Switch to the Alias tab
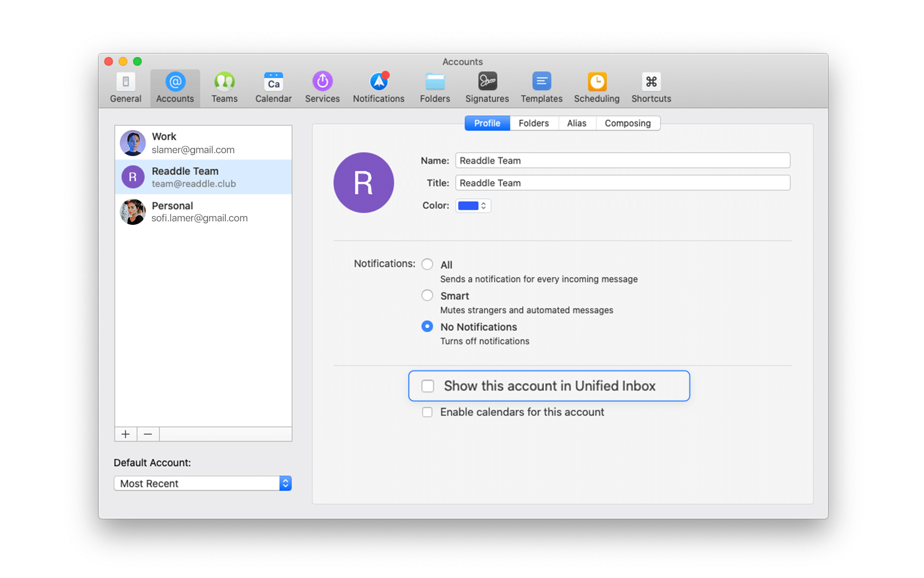Viewport: 924px width, 578px height. pos(576,123)
